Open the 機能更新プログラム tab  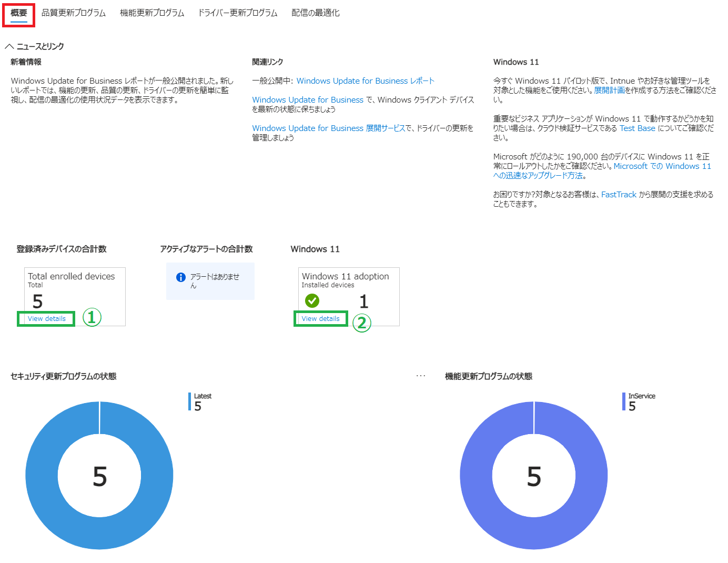pyautogui.click(x=152, y=13)
